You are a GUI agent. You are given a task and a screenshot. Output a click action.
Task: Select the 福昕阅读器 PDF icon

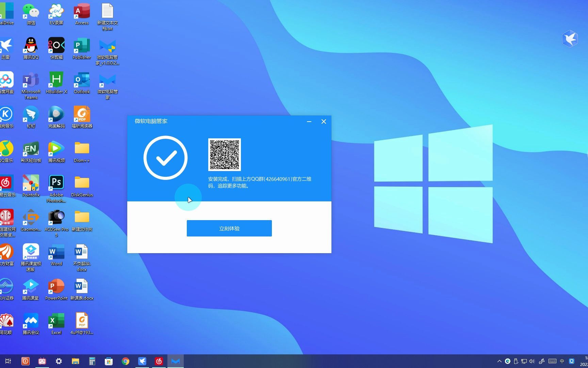click(82, 117)
